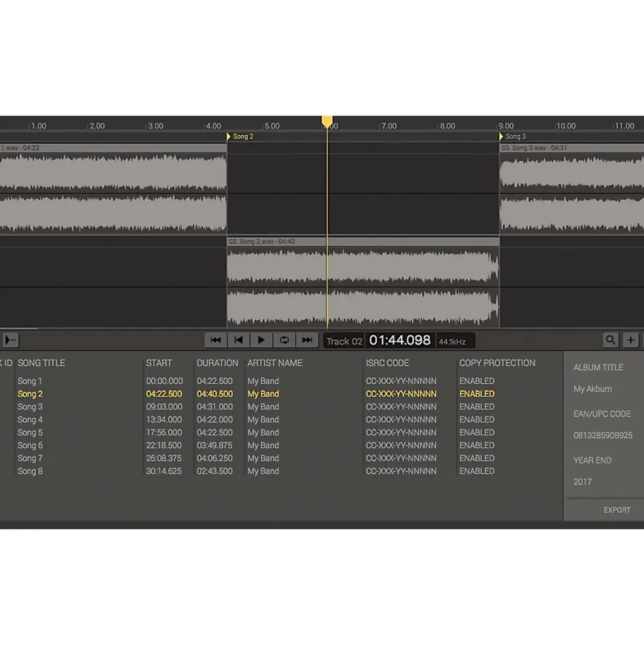Edit the artist name of Song 1
644x645 pixels.
263,381
